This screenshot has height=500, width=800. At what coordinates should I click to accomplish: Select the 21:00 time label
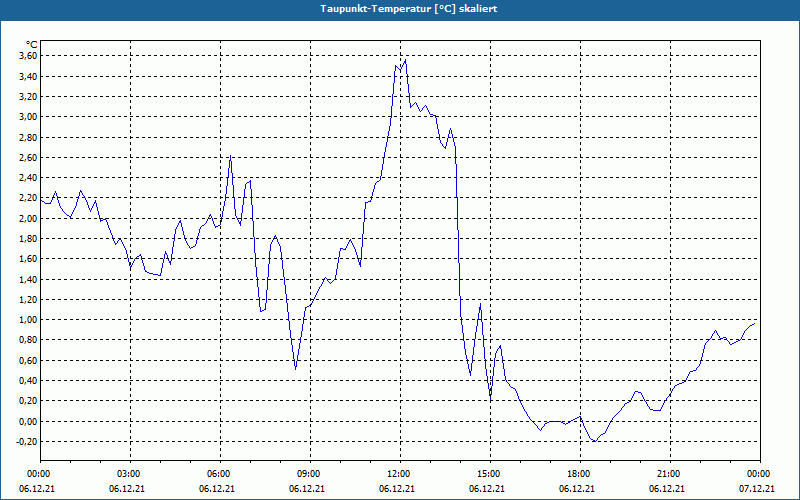(670, 474)
